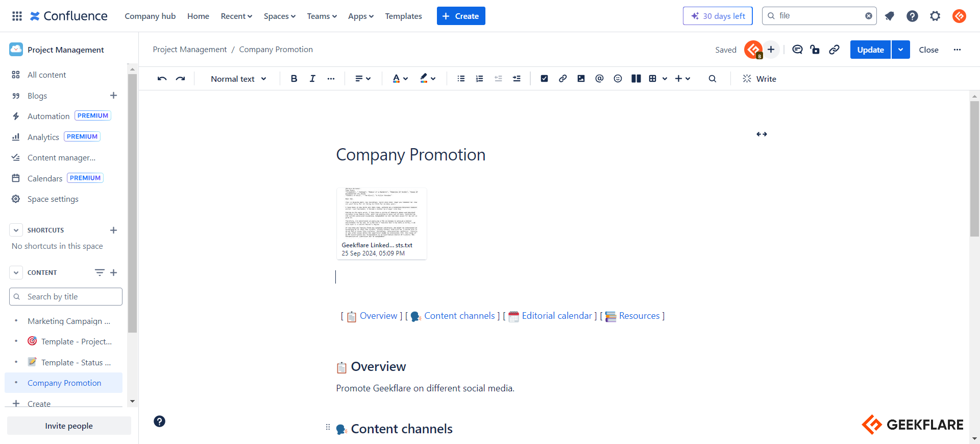
Task: Collapse the Content section
Action: (x=16, y=272)
